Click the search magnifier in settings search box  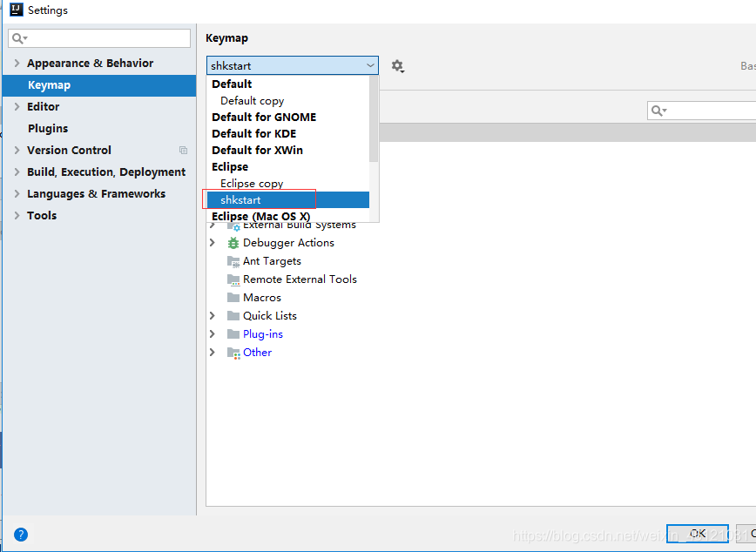(x=19, y=38)
